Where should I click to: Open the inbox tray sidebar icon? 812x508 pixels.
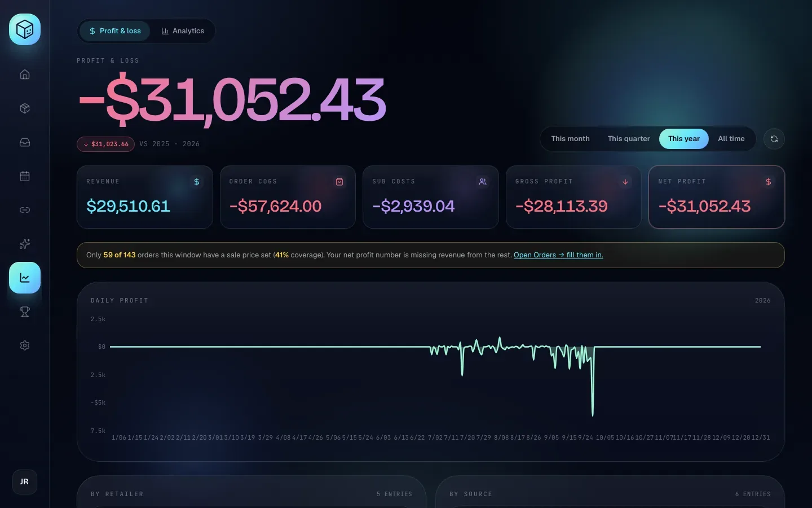(25, 142)
